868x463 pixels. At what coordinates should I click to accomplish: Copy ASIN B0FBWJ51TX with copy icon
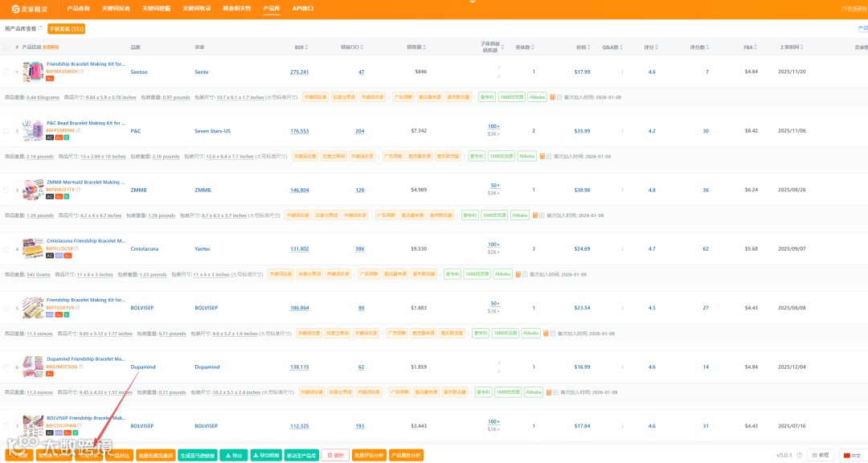pos(78,190)
